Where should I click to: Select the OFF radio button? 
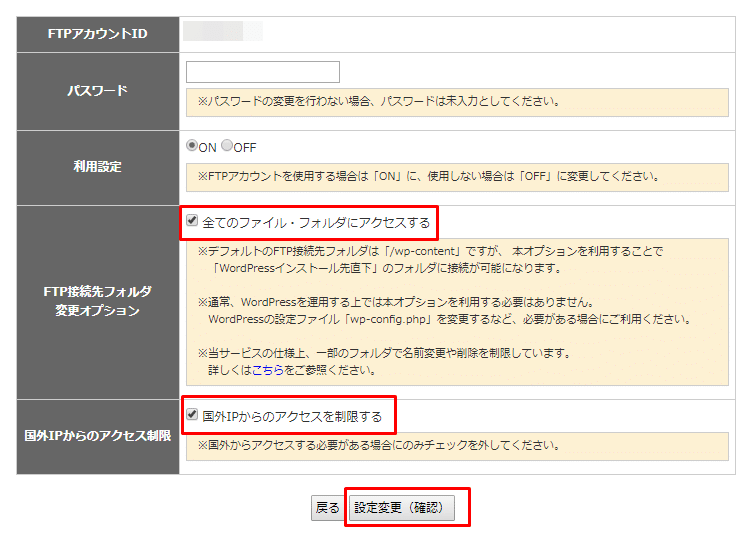click(227, 145)
